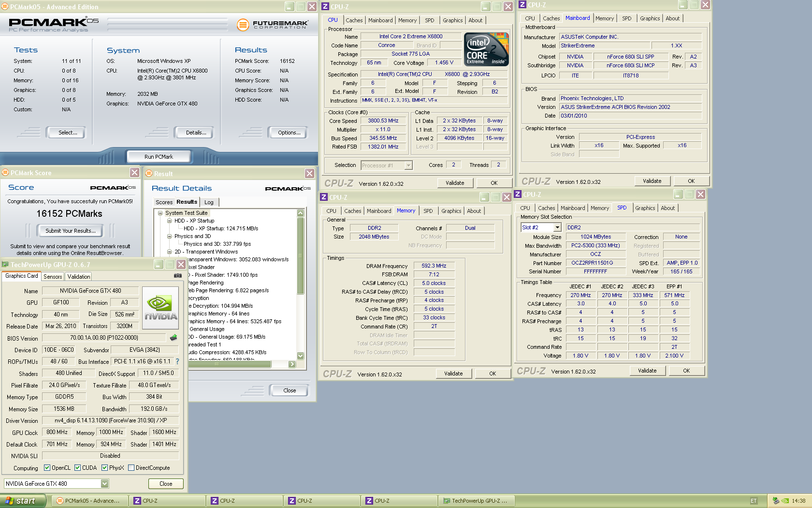Viewport: 812px width, 508px height.
Task: Toggle the OpenCL checkbox in GPU-Z
Action: click(x=47, y=468)
